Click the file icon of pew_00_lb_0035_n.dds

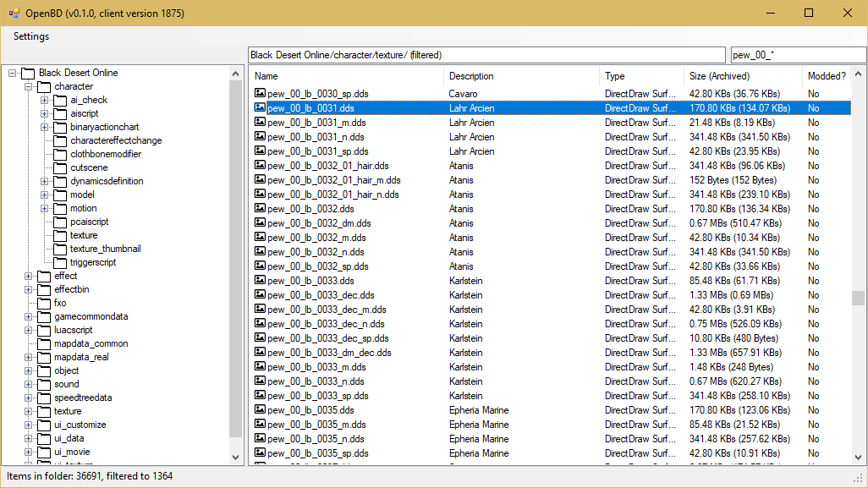coord(261,439)
